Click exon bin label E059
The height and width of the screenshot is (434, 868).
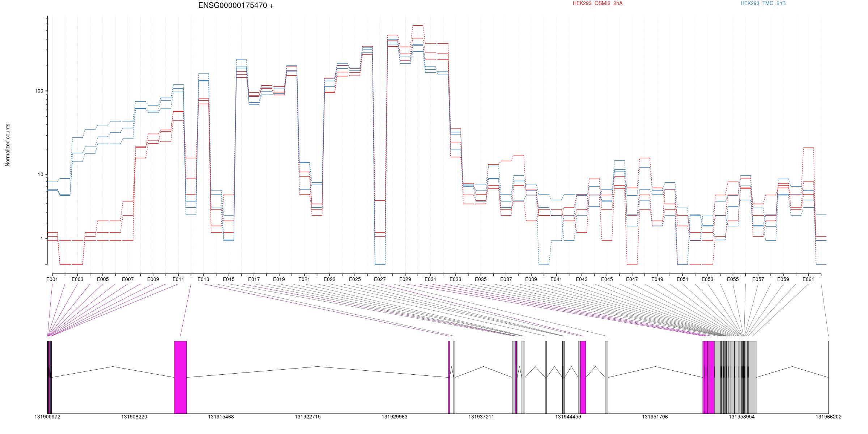[x=783, y=279]
